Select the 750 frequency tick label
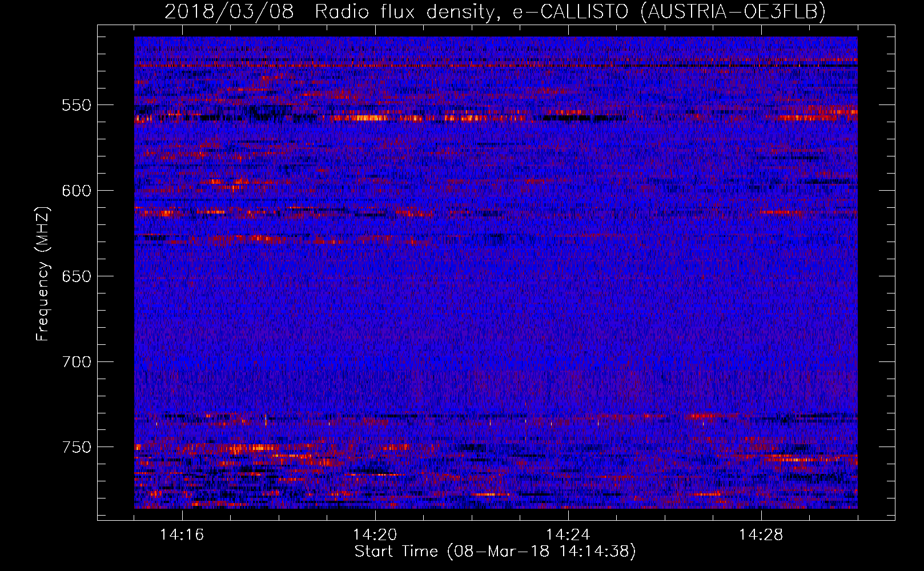This screenshot has height=571, width=924. pos(77,447)
